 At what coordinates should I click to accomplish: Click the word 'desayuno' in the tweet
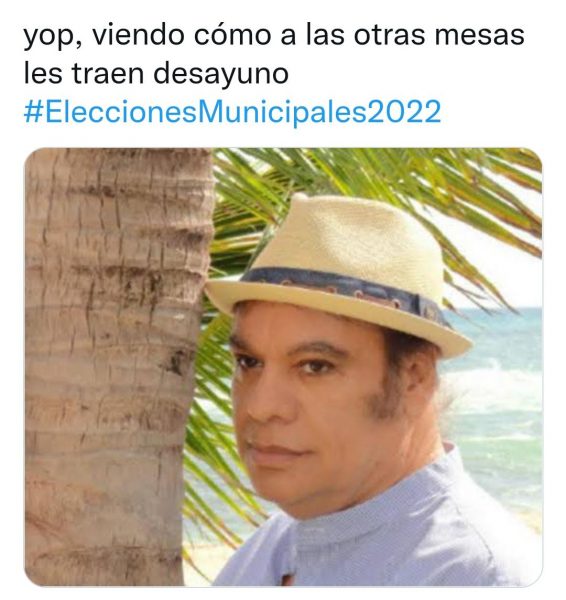click(221, 73)
